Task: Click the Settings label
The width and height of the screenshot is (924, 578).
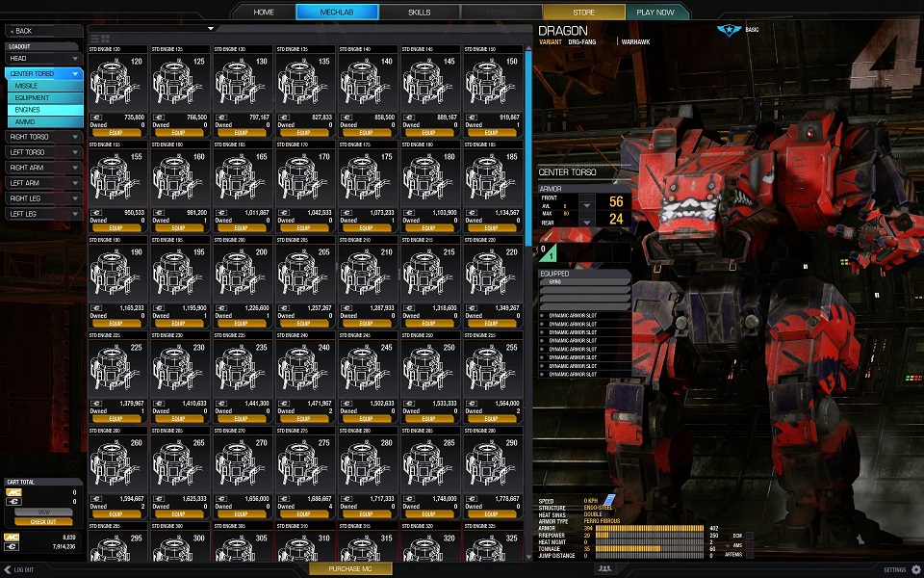Action: (x=894, y=569)
